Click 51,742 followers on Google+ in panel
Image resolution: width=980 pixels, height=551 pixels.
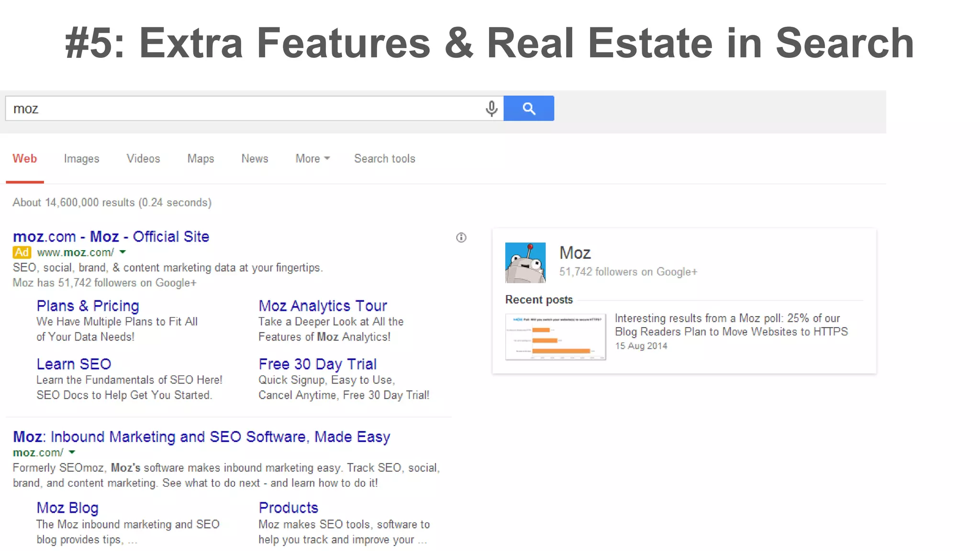click(628, 272)
